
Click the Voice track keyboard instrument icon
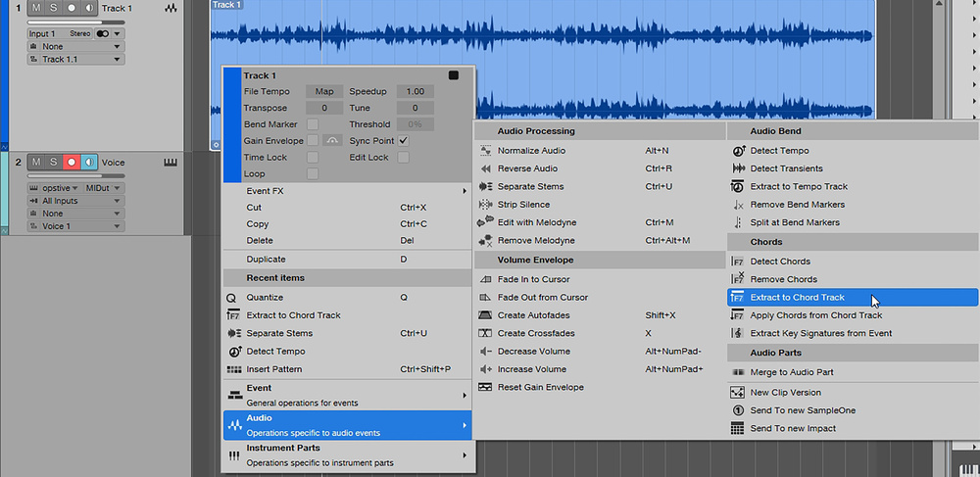pyautogui.click(x=171, y=162)
